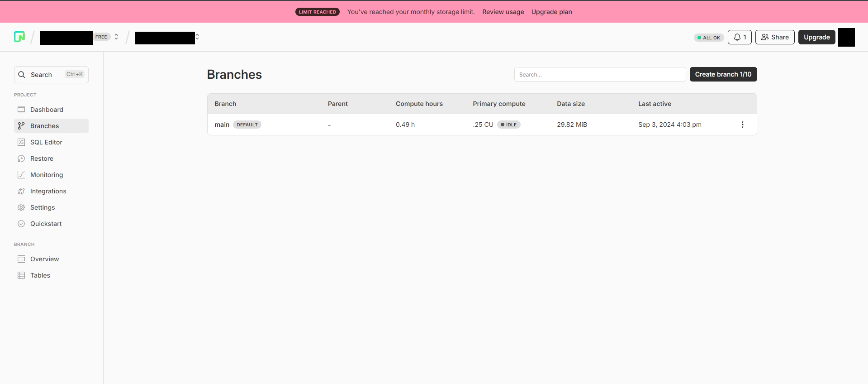The width and height of the screenshot is (868, 384).
Task: Click the Last active column header
Action: tap(655, 104)
